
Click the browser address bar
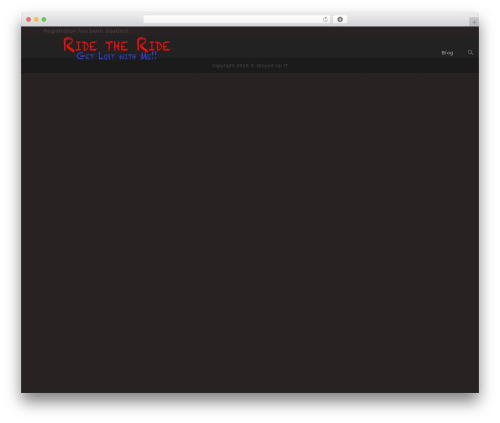pos(237,19)
